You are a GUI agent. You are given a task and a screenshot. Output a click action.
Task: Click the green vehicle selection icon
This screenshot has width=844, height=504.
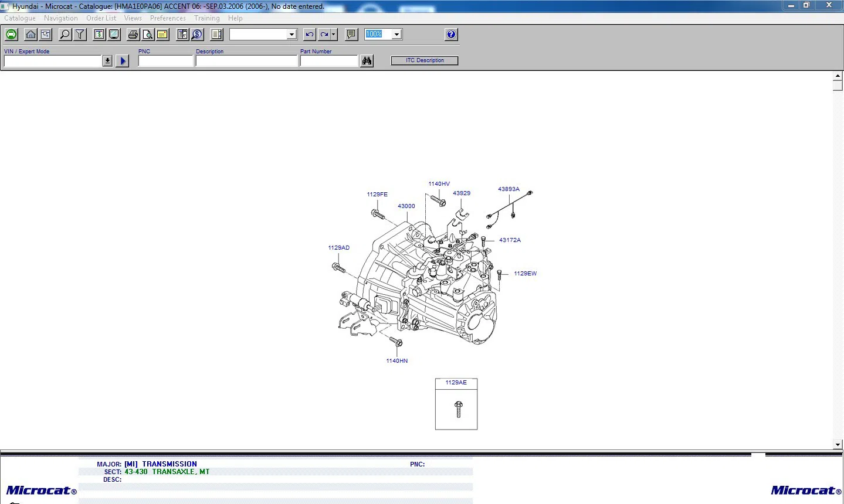(x=11, y=35)
